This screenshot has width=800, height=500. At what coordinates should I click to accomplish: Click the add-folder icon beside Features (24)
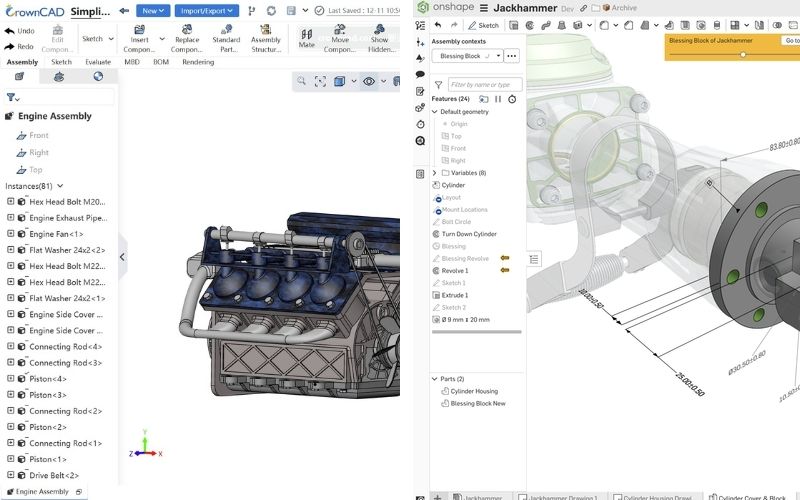tap(483, 99)
